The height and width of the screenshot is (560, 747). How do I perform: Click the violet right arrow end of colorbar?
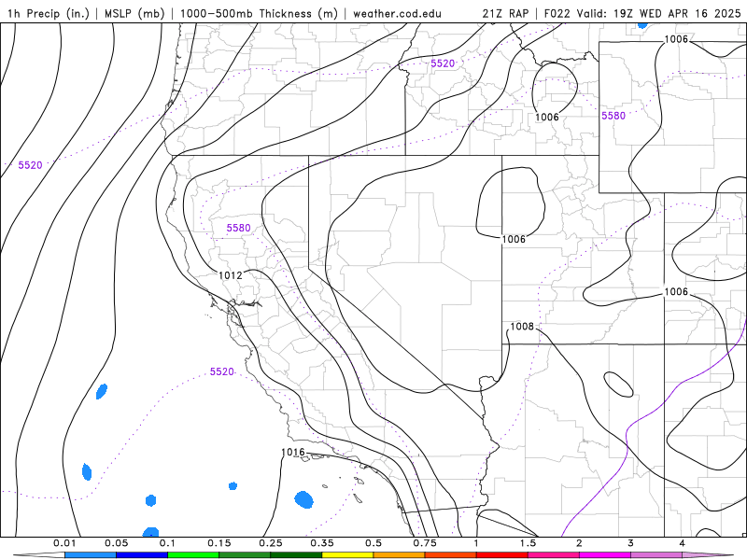(708, 555)
